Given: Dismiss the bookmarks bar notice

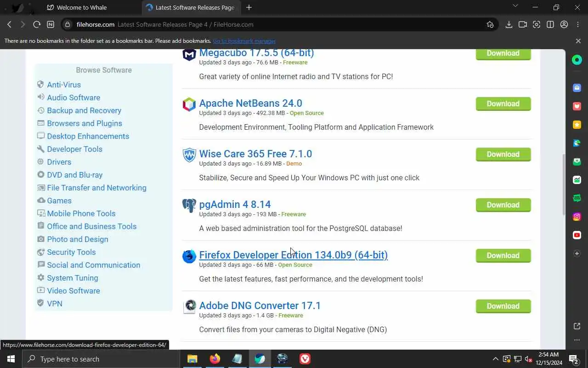Looking at the screenshot, I should [x=578, y=41].
